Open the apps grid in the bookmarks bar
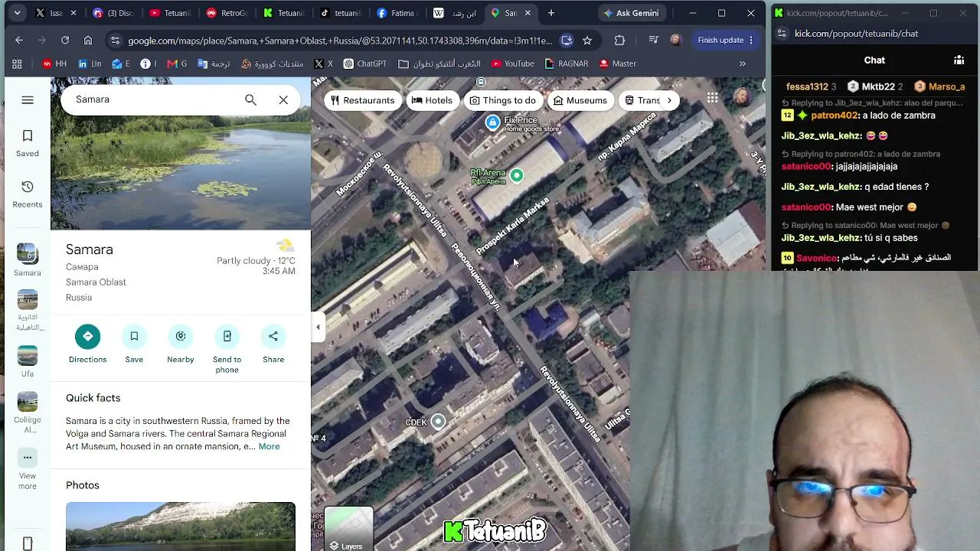The height and width of the screenshot is (551, 980). (x=17, y=64)
